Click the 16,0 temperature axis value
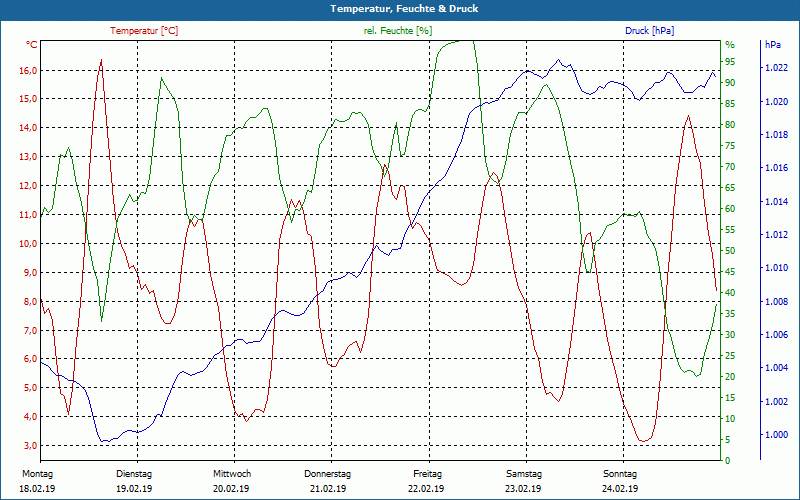 tap(28, 70)
